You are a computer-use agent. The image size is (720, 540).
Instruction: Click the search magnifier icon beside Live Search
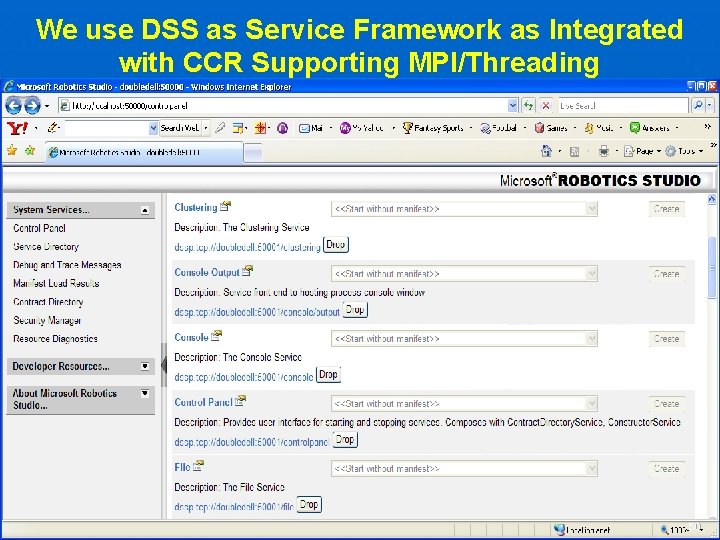[698, 106]
